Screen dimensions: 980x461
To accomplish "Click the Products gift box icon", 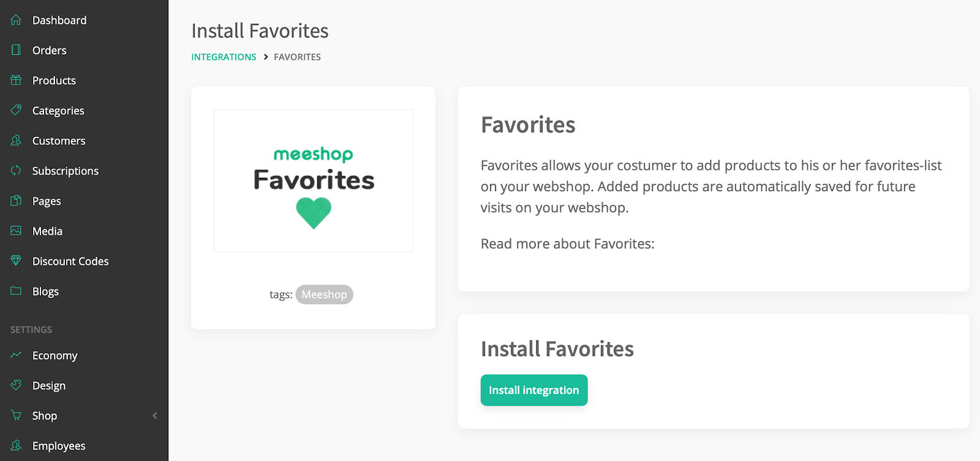I will coord(16,80).
